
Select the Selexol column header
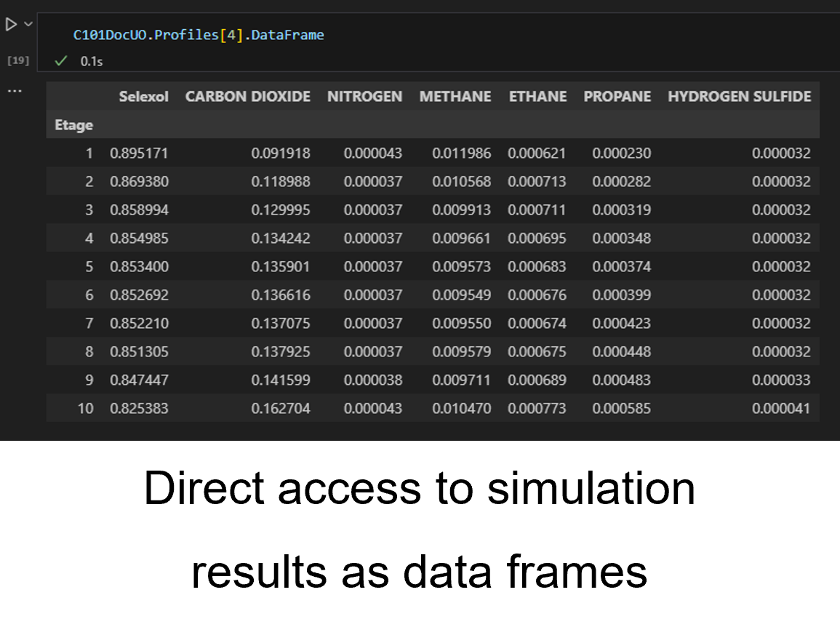point(143,97)
